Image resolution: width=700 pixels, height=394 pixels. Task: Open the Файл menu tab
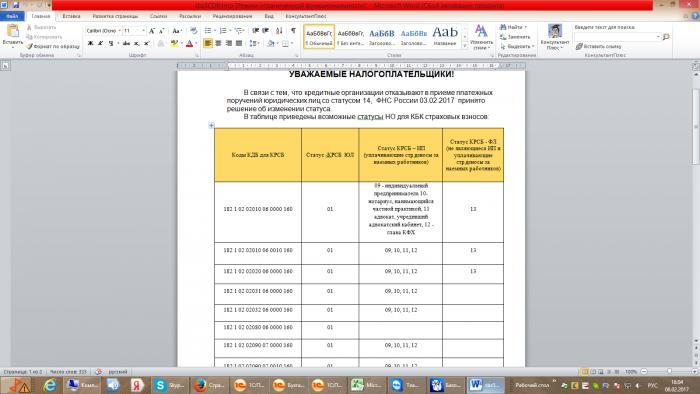(12, 16)
